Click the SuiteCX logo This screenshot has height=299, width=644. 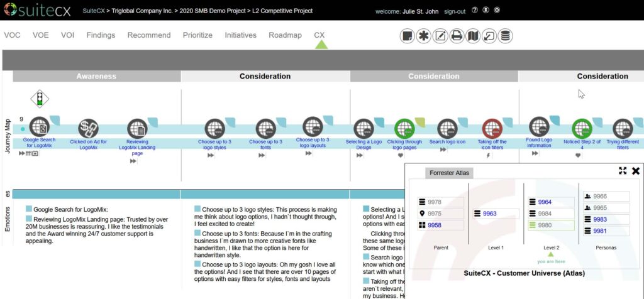click(37, 10)
